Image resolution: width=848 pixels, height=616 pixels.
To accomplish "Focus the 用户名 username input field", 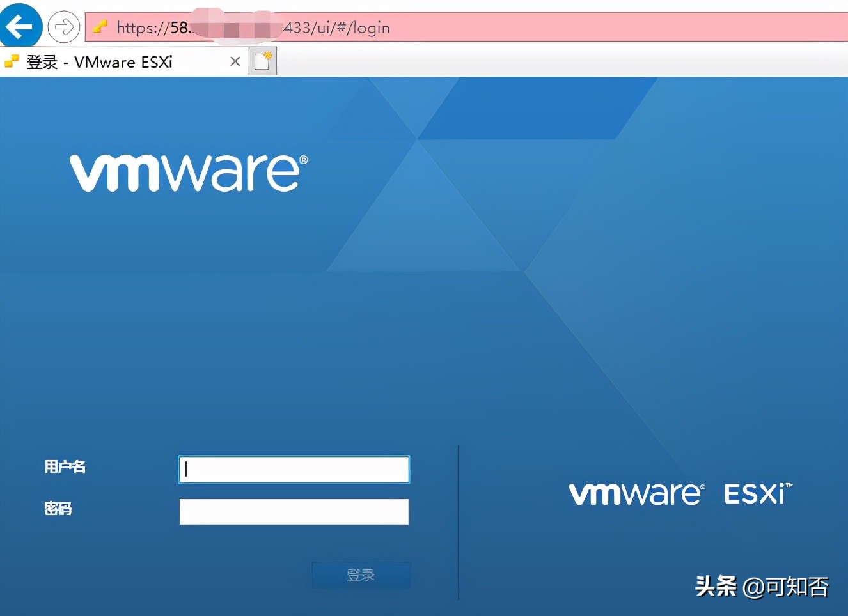I will point(294,470).
